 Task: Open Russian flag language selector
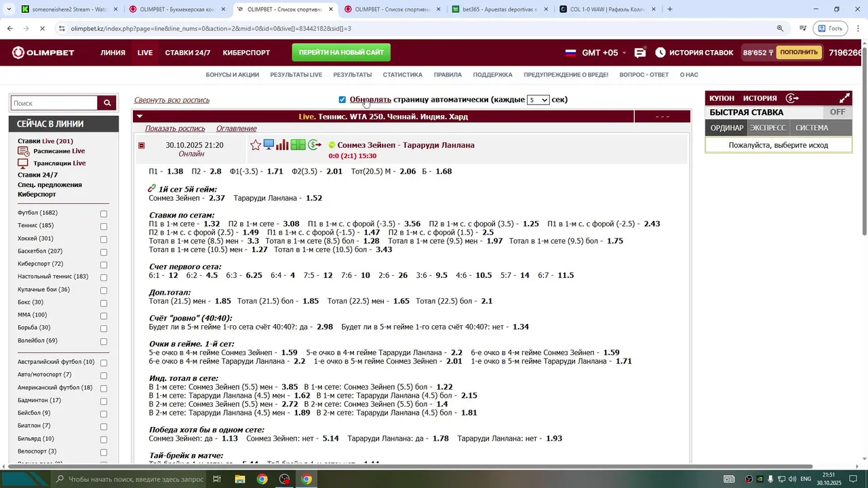coord(570,52)
